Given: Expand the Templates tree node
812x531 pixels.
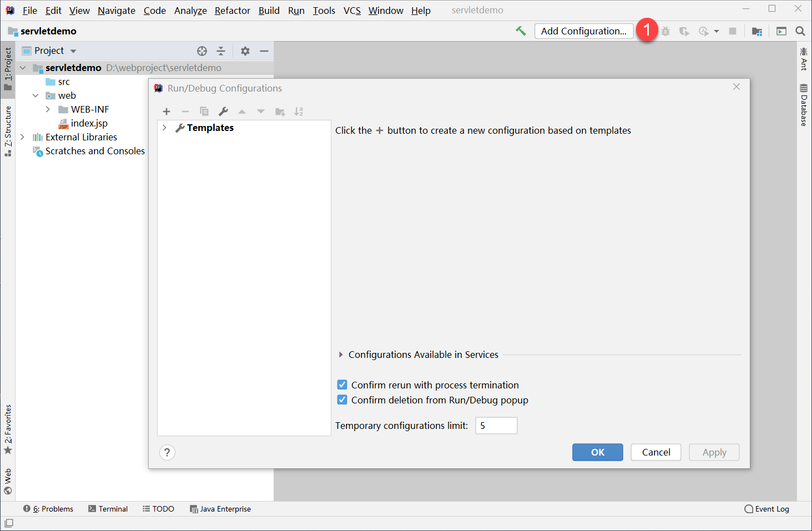Looking at the screenshot, I should (164, 128).
